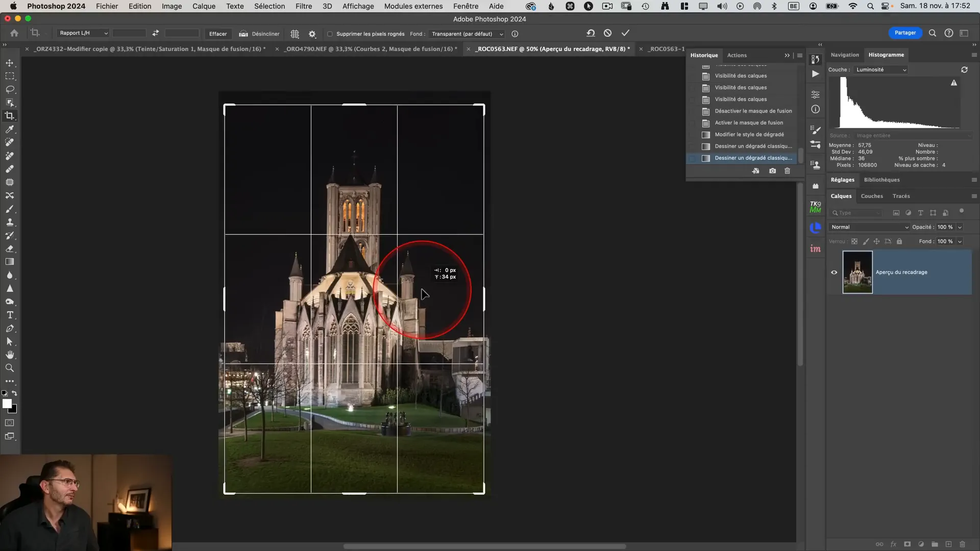Toggle visibility of Aperçu du recadrage layer
The height and width of the screenshot is (551, 980).
pos(834,272)
